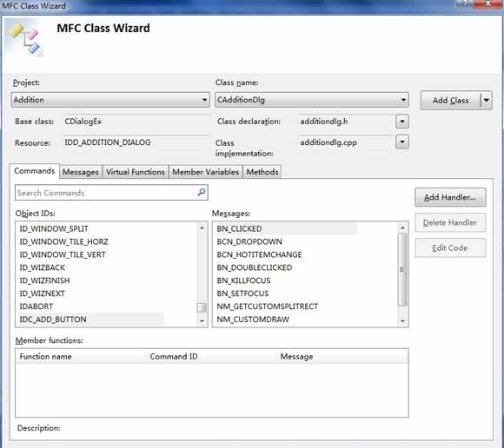Select ID_WIZBACK in Object IDs list
This screenshot has width=504, height=448.
coord(43,267)
